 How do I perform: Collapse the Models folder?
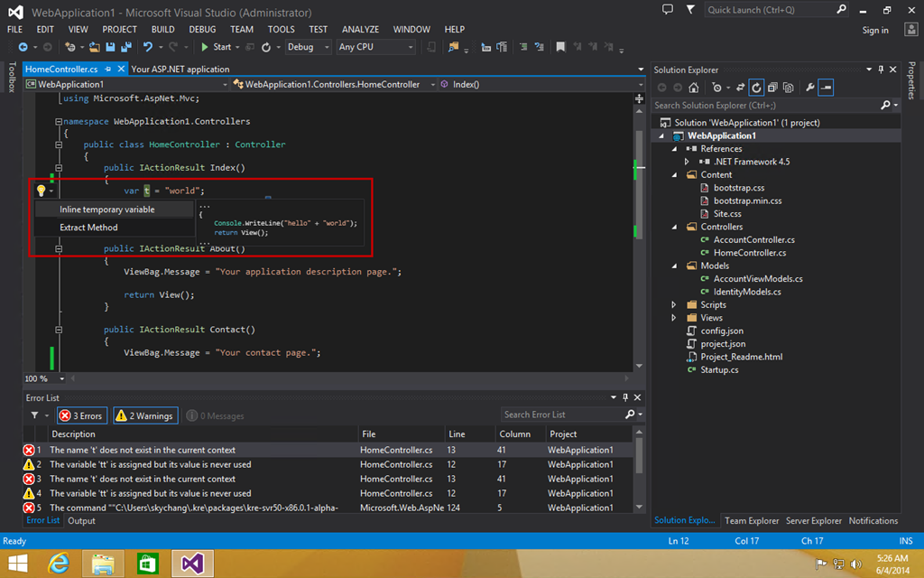coord(675,266)
